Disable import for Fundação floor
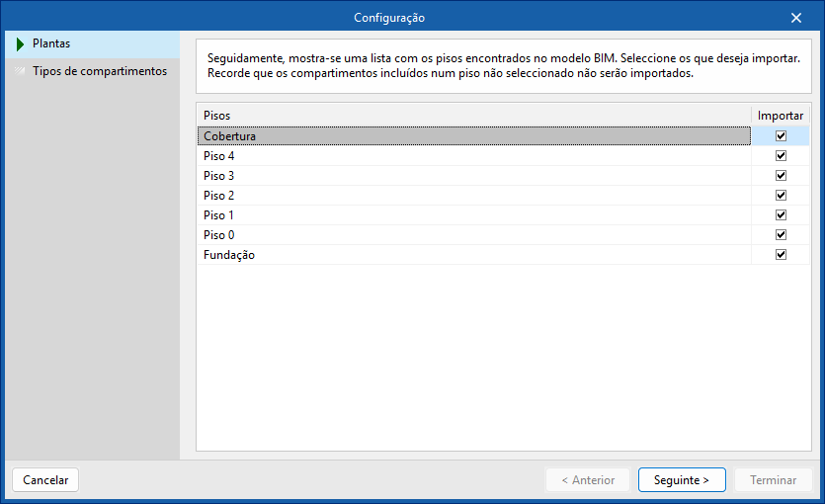 (x=781, y=255)
